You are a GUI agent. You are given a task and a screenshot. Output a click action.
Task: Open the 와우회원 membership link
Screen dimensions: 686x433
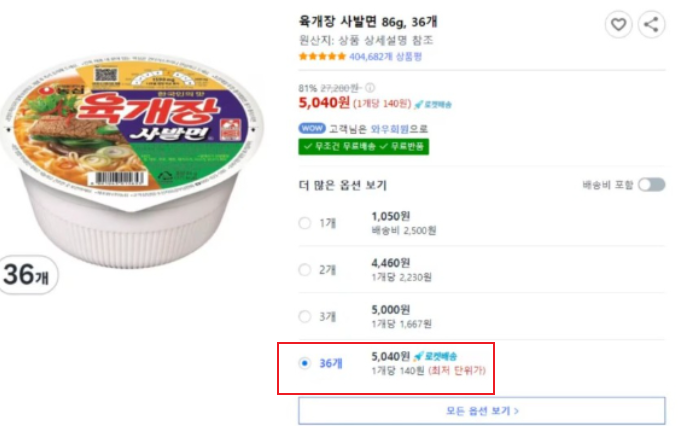click(x=388, y=128)
